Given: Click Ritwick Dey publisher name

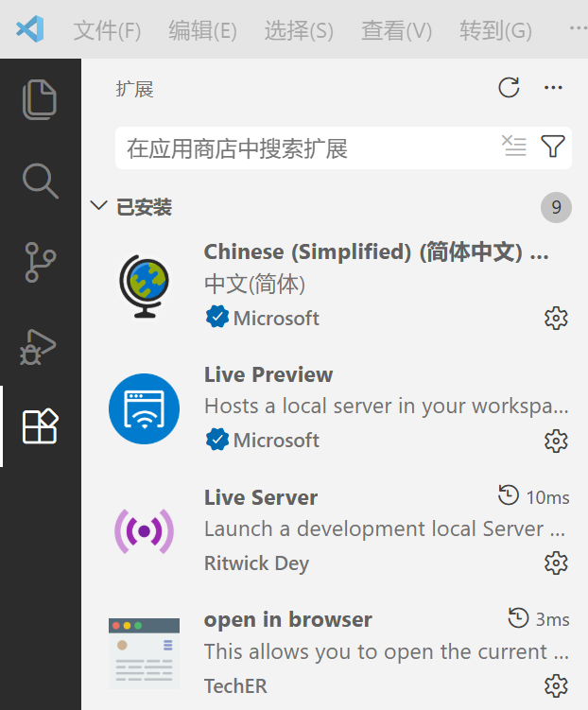Looking at the screenshot, I should click(256, 563).
